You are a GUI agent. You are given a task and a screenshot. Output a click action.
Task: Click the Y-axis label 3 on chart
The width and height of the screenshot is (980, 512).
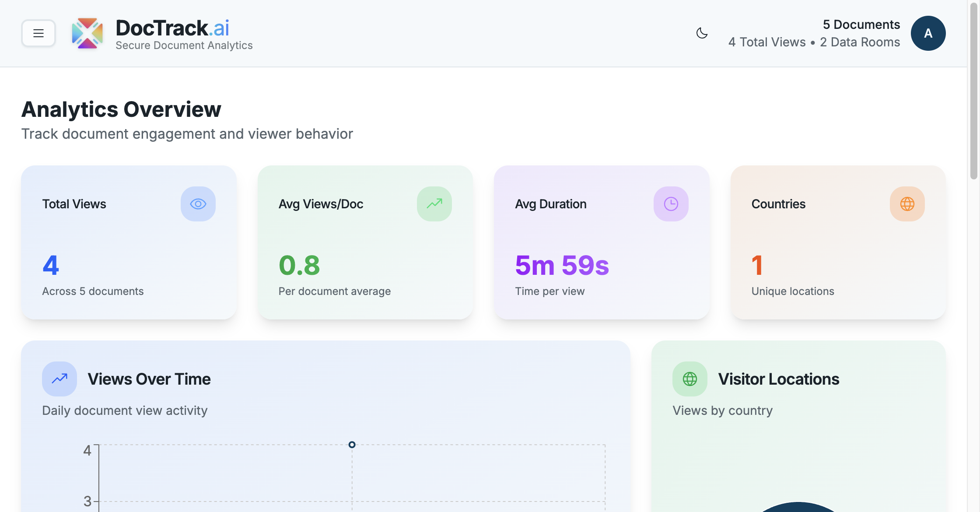point(87,501)
